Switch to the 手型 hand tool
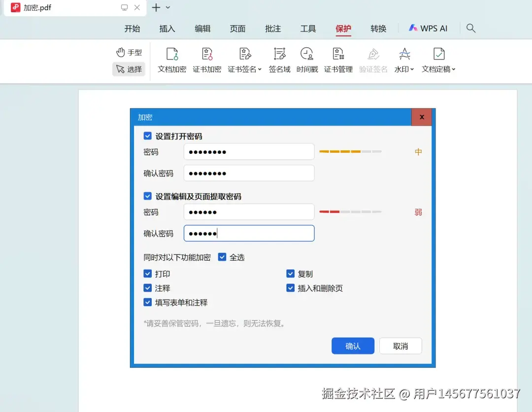The height and width of the screenshot is (412, 532). point(129,52)
